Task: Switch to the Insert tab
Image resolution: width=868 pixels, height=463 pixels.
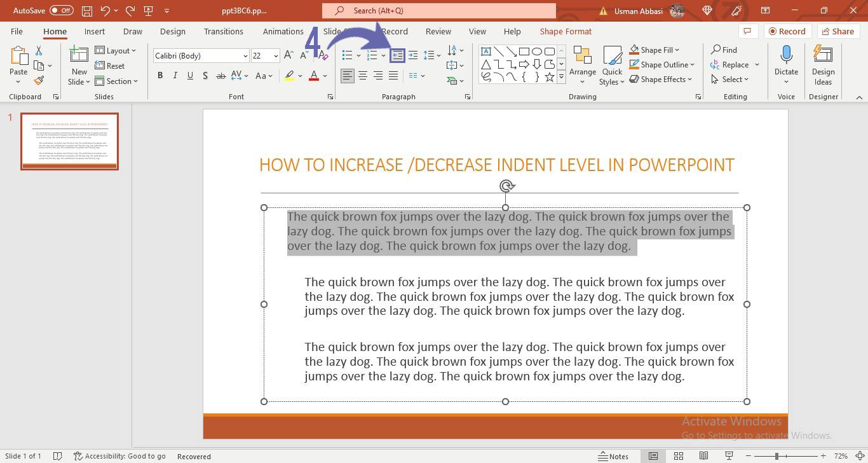Action: pos(95,31)
